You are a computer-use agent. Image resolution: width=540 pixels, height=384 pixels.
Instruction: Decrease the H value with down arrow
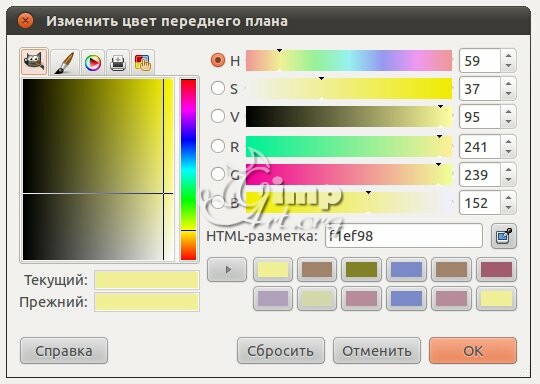tap(508, 66)
